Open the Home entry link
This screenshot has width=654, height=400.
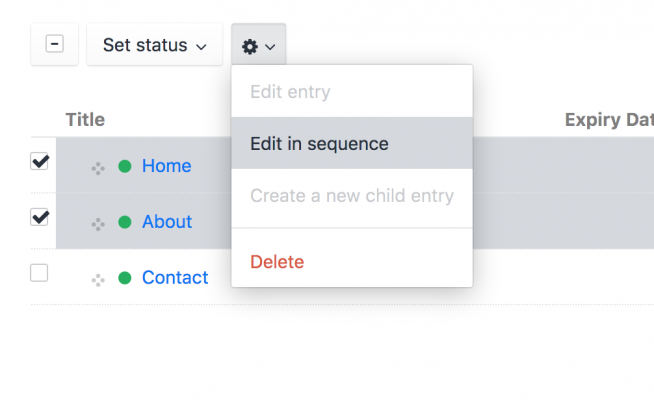166,166
